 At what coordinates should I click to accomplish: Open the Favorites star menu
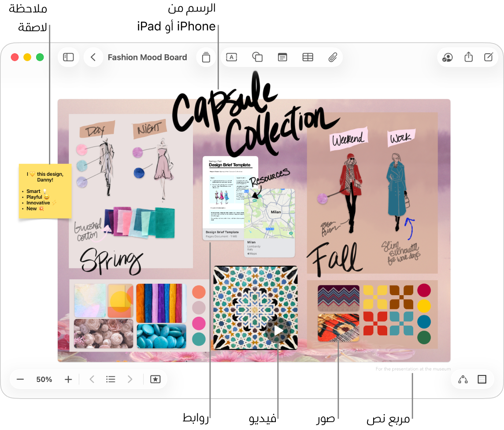coord(155,379)
